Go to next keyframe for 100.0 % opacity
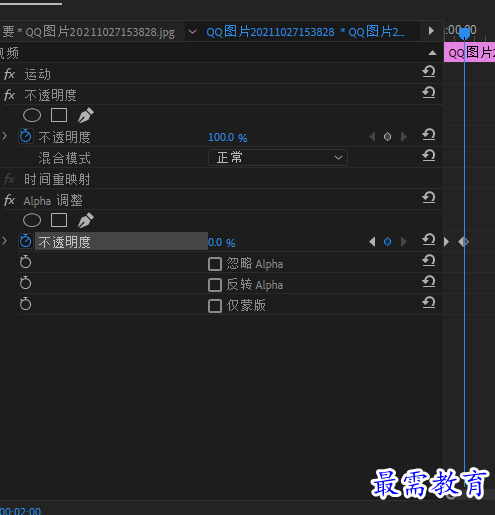The image size is (495, 515). click(x=403, y=137)
